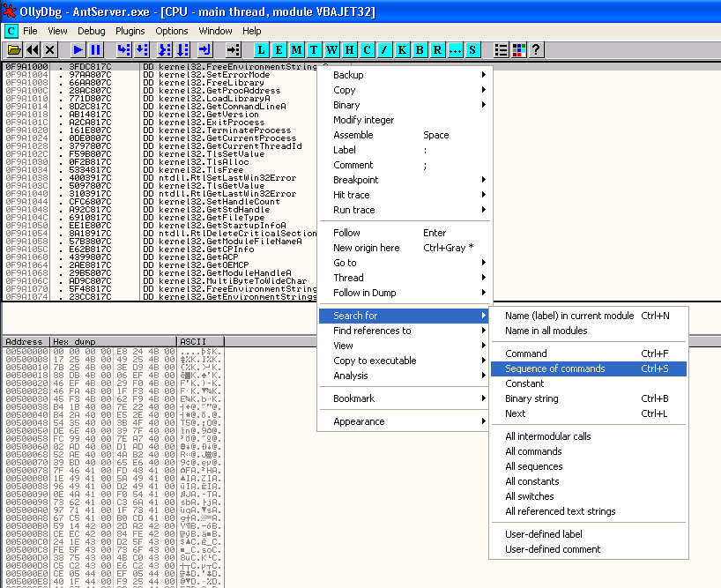Choose All referenced text strings
Screen dimensions: 721x588
click(x=589, y=511)
